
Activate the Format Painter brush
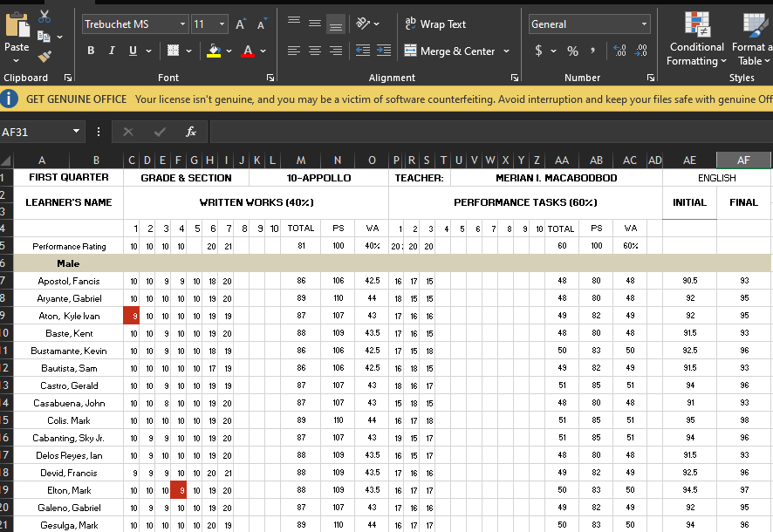(x=44, y=56)
